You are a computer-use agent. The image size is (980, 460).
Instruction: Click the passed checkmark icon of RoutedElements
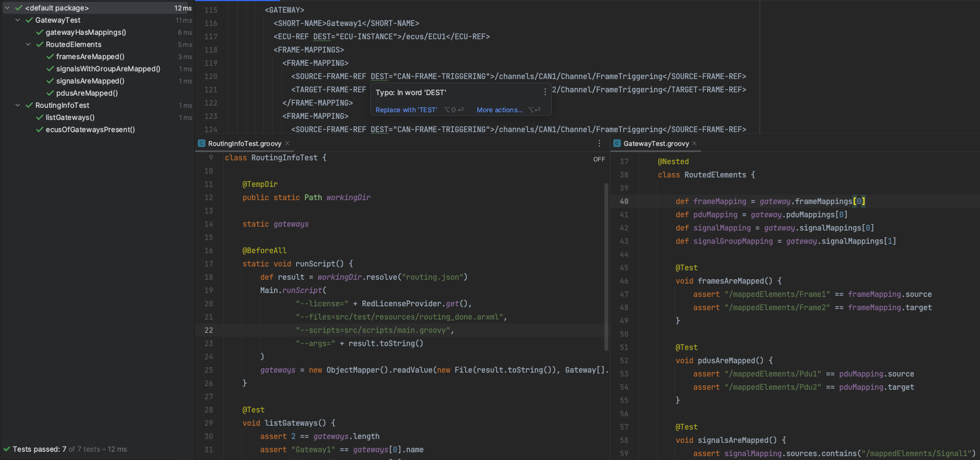tap(40, 44)
